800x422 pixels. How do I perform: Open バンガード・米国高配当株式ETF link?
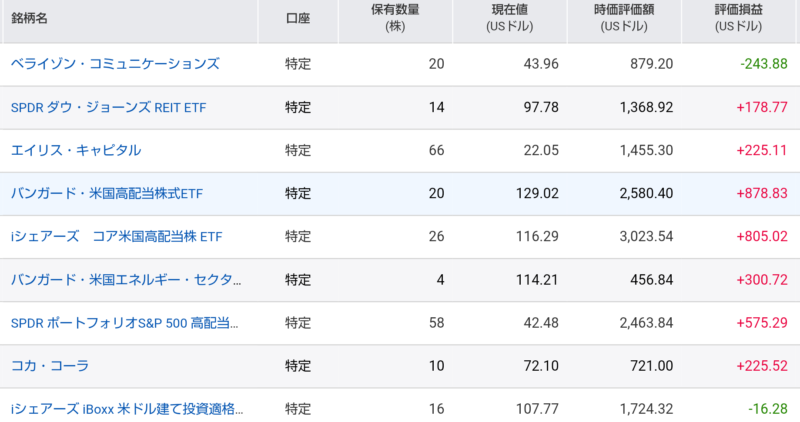107,194
